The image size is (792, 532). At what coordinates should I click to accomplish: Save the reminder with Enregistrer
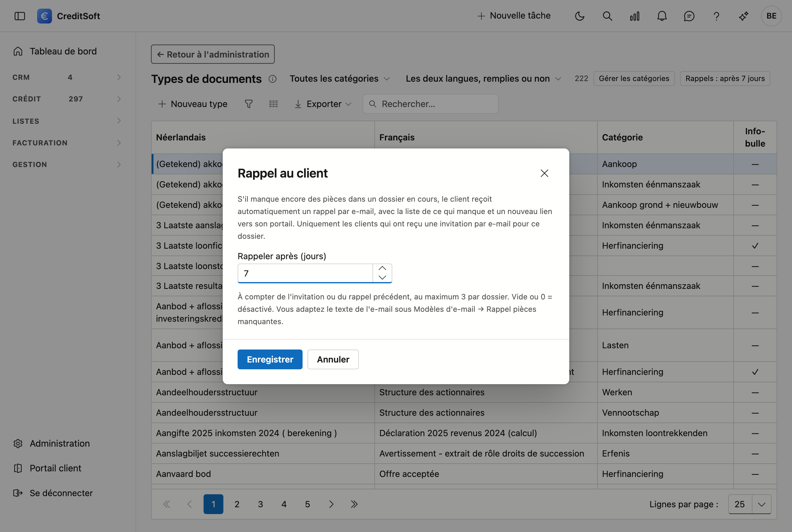270,359
